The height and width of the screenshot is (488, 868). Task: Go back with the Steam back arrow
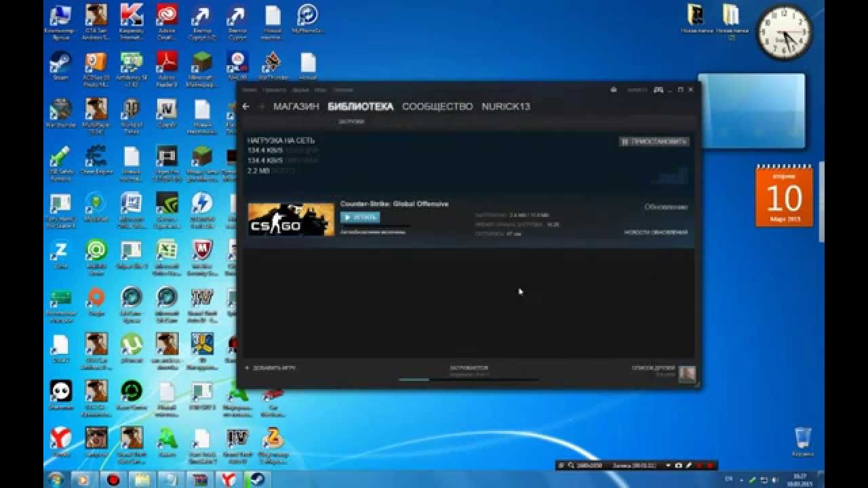pos(245,106)
